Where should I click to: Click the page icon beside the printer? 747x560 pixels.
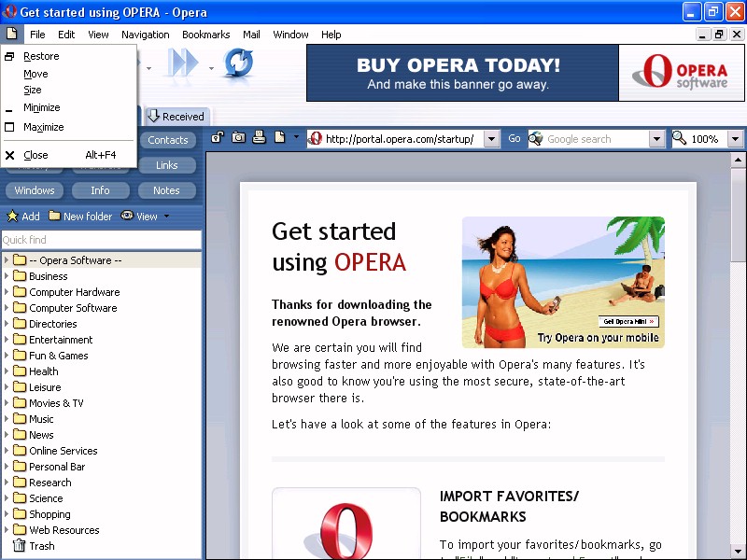[279, 137]
